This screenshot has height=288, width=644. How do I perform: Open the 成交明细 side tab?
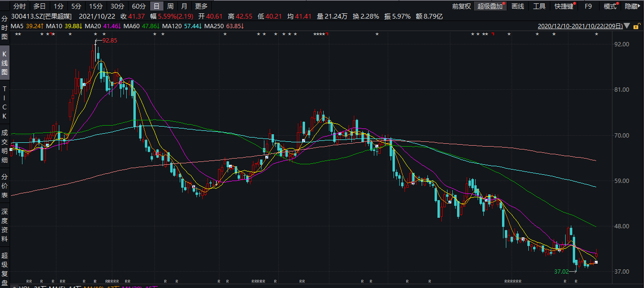point(5,146)
